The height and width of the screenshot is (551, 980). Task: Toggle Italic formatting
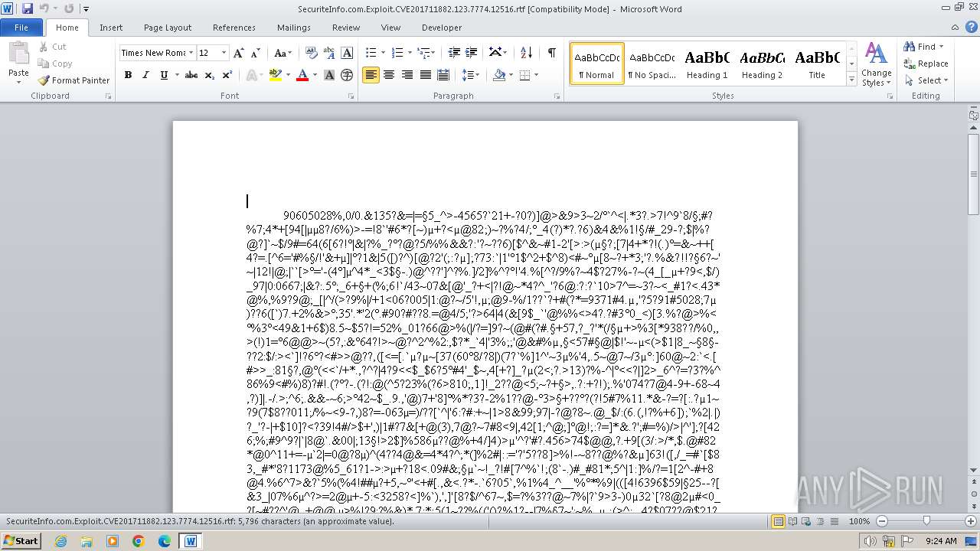click(145, 75)
